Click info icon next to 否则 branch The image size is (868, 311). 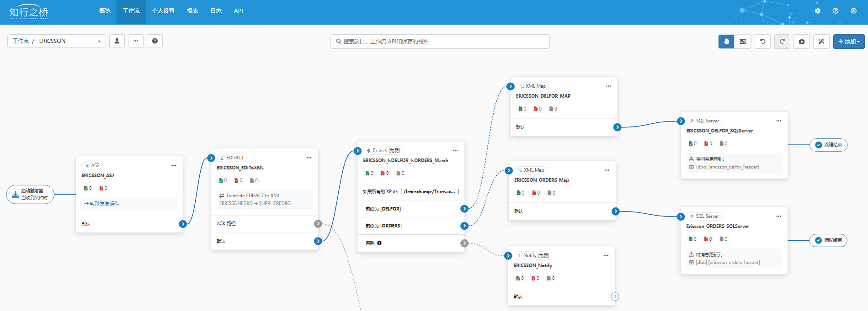[379, 243]
